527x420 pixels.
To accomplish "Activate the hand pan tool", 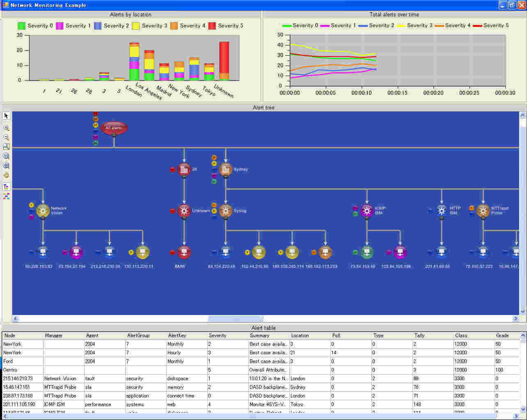I will click(6, 175).
